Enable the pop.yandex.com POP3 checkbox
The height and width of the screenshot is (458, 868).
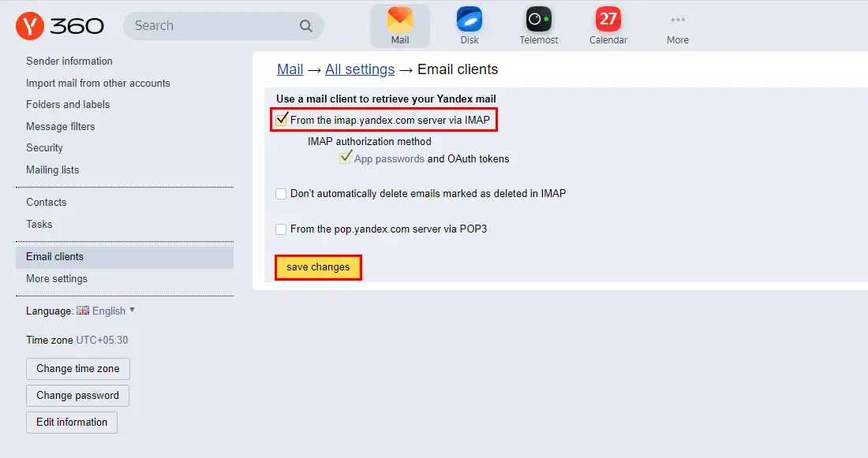[x=281, y=229]
